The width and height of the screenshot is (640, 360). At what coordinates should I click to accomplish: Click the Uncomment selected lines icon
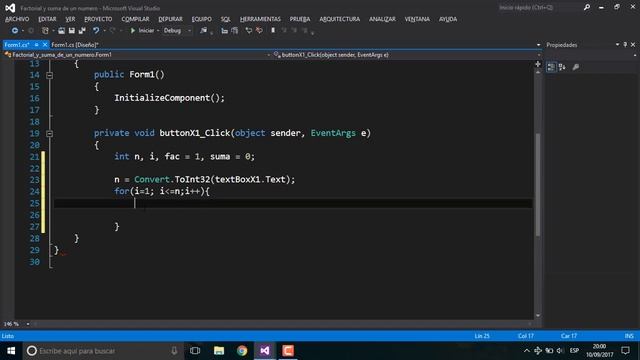tap(259, 31)
